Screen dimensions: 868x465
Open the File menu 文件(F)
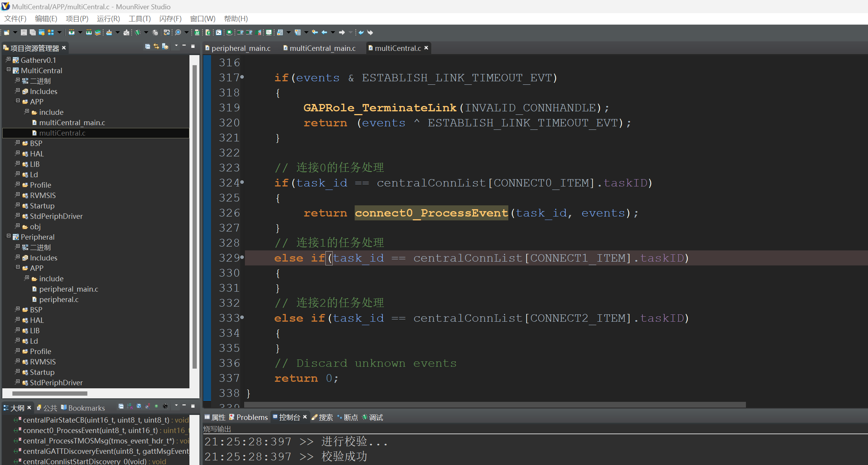click(15, 18)
